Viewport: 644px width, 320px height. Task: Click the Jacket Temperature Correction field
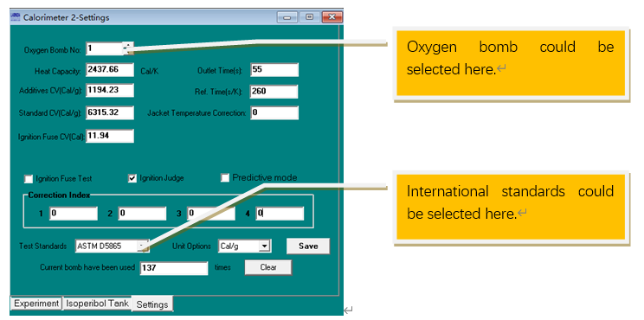point(274,112)
